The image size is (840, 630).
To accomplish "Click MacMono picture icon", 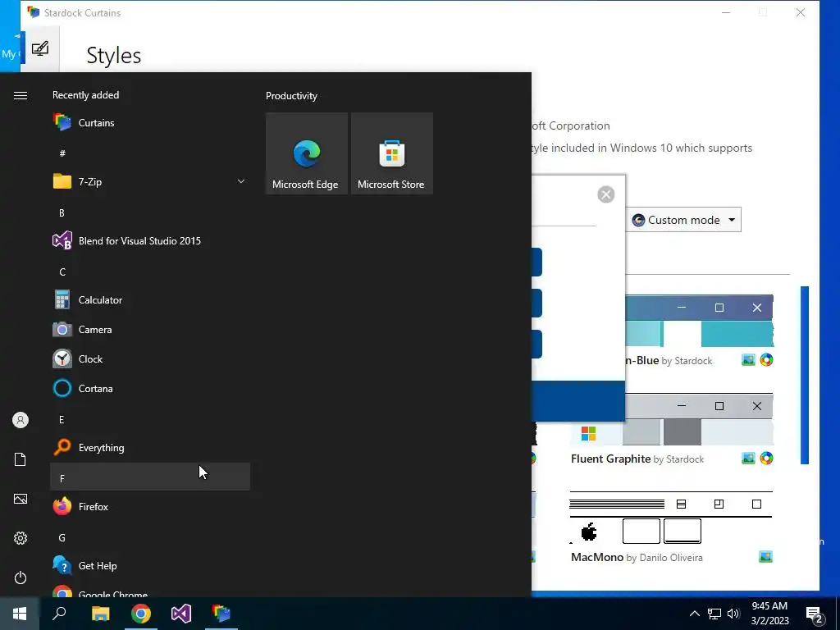I will click(x=766, y=557).
